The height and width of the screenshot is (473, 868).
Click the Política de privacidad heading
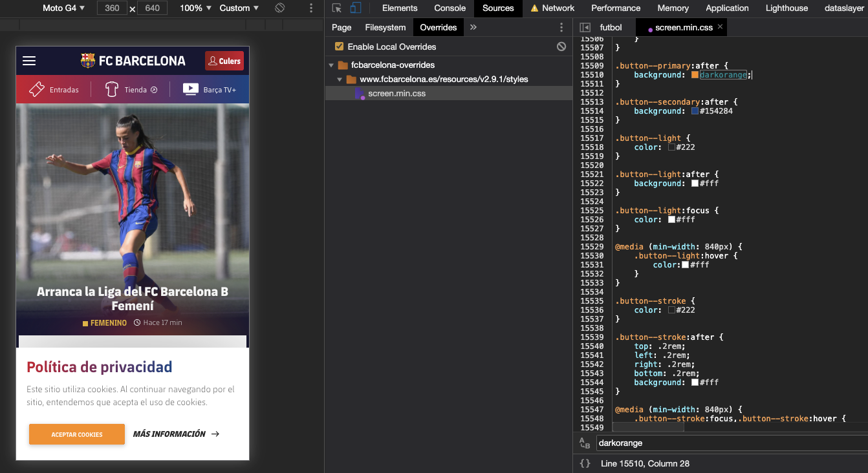pyautogui.click(x=100, y=368)
